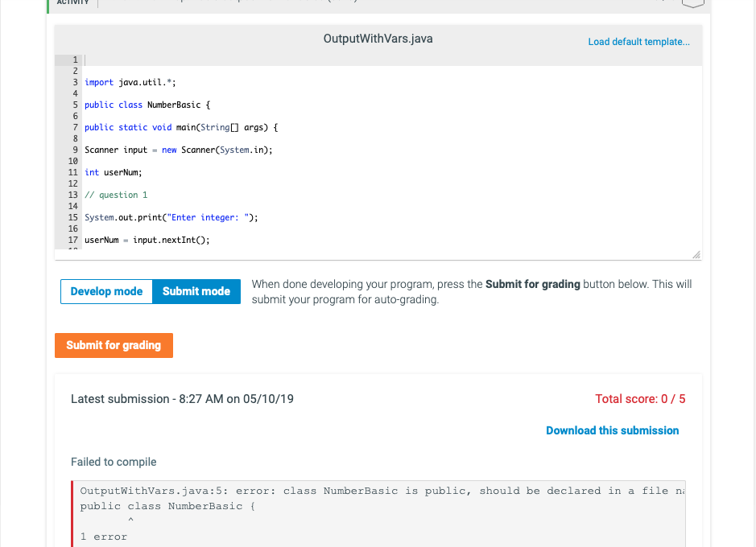Open the Load default template link
This screenshot has height=547, width=756.
[638, 41]
